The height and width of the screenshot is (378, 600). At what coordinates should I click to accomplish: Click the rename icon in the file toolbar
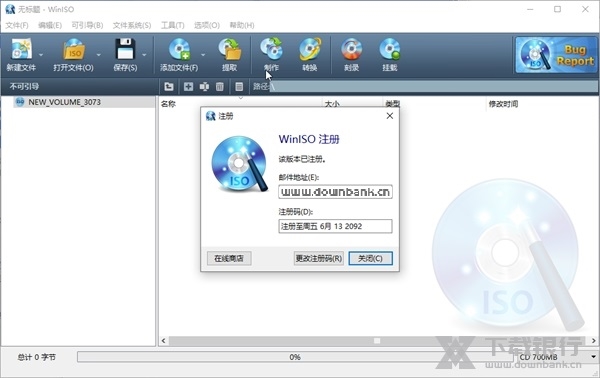point(204,87)
